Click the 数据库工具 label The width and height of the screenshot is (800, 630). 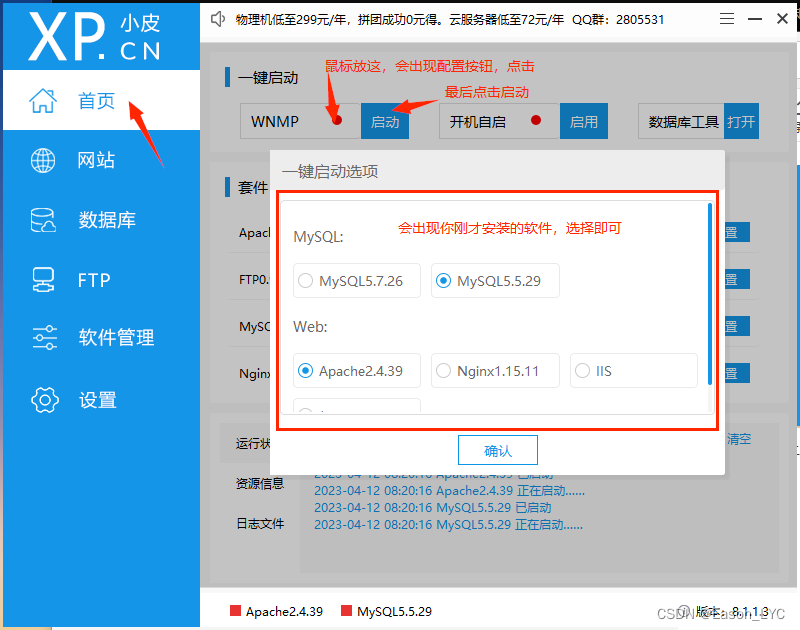click(x=683, y=122)
